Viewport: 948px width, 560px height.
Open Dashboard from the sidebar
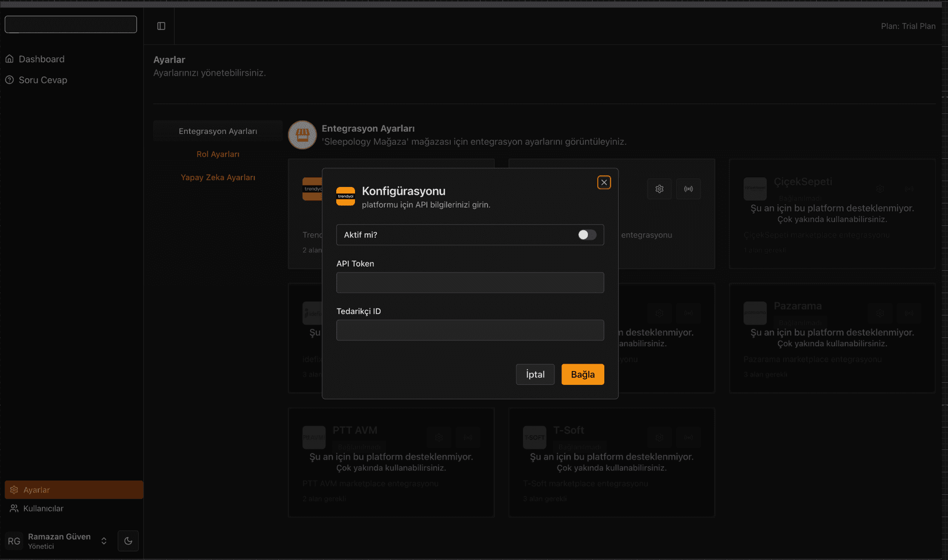[41, 59]
